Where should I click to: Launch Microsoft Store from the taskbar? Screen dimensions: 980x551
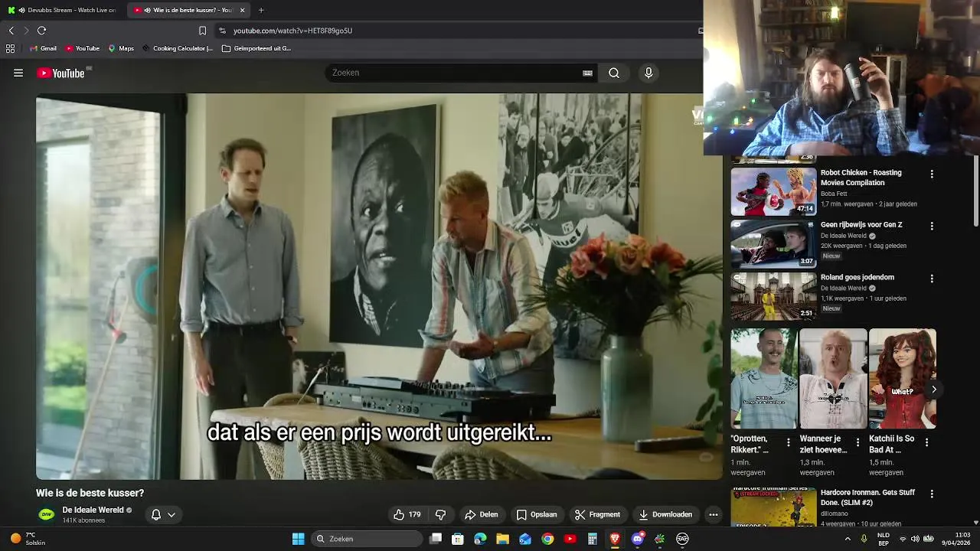[x=458, y=539]
